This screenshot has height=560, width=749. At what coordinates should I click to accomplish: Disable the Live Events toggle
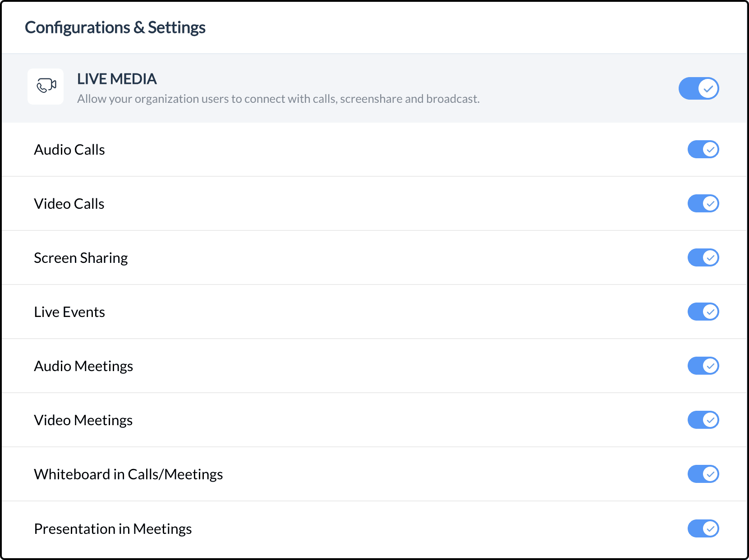[x=703, y=312]
